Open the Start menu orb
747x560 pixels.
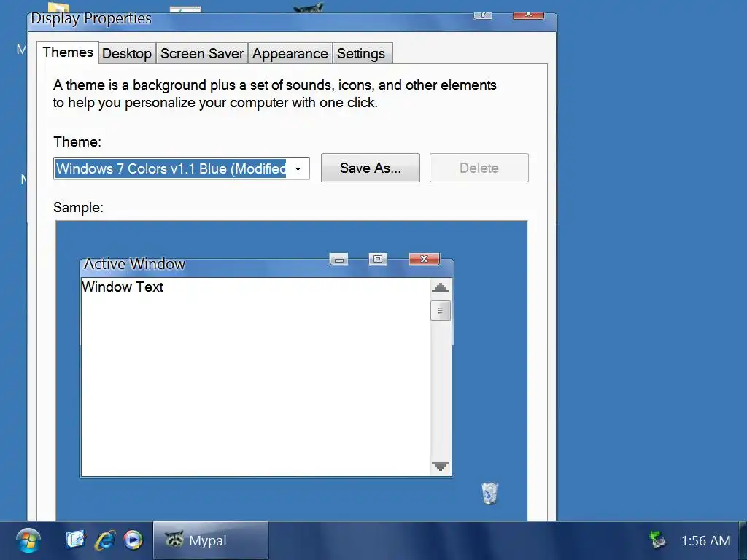(28, 541)
